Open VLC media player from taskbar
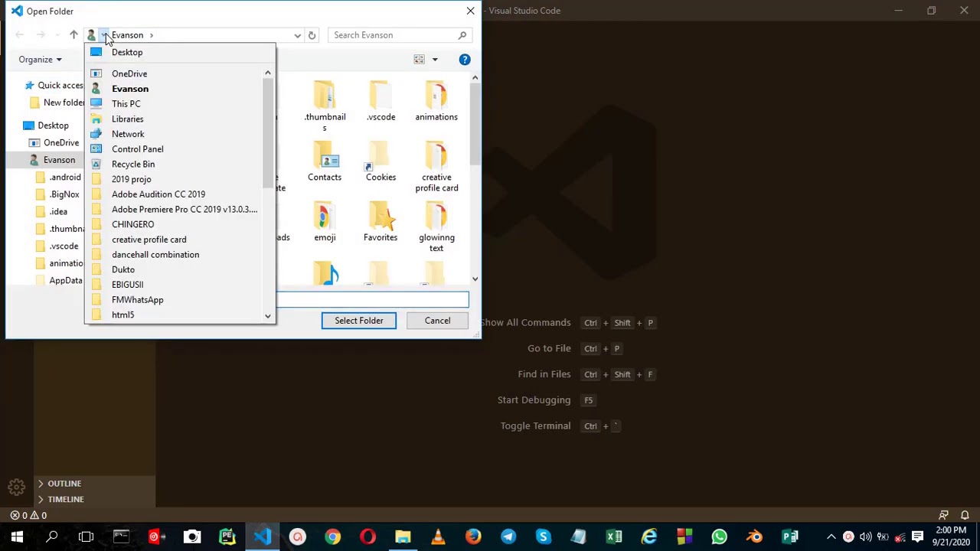 (x=438, y=537)
